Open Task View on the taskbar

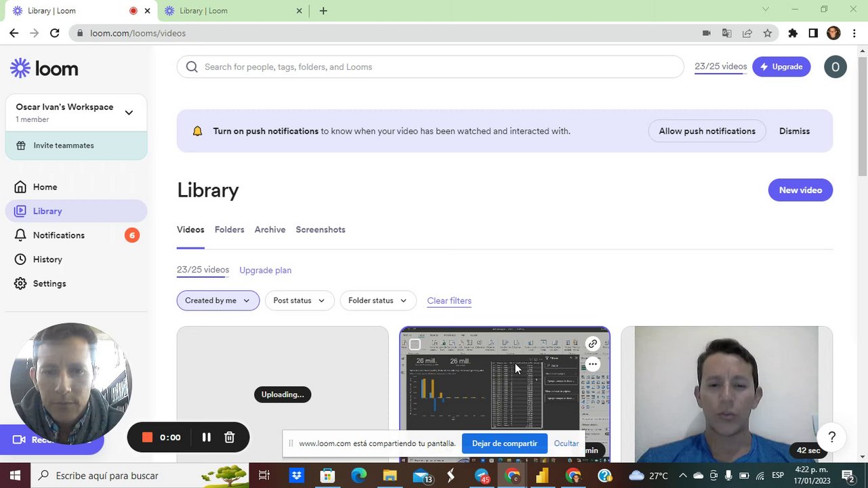click(264, 475)
